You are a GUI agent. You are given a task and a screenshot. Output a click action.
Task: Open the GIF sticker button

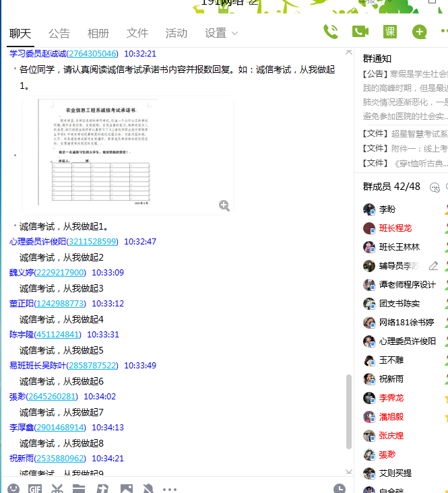pyautogui.click(x=35, y=488)
